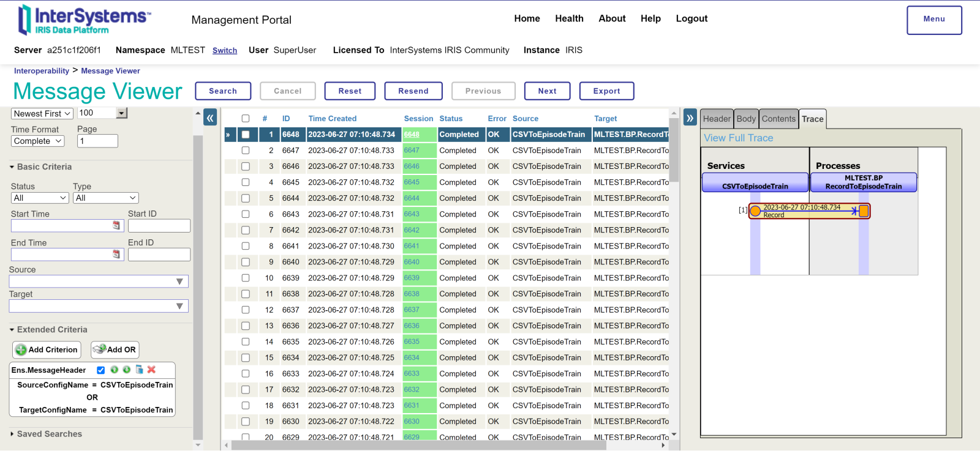Open the End Time calendar picker
Viewport: 980px width, 459px height.
pyautogui.click(x=116, y=255)
